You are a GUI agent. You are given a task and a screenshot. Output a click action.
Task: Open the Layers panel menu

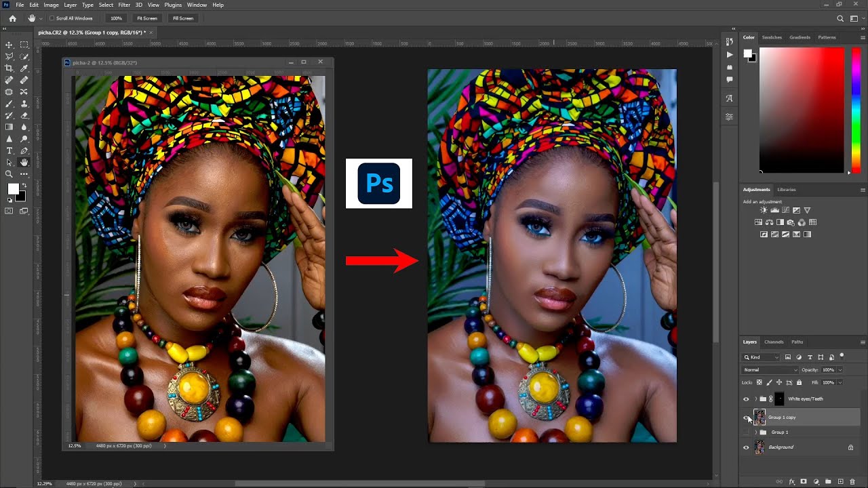[x=863, y=342]
